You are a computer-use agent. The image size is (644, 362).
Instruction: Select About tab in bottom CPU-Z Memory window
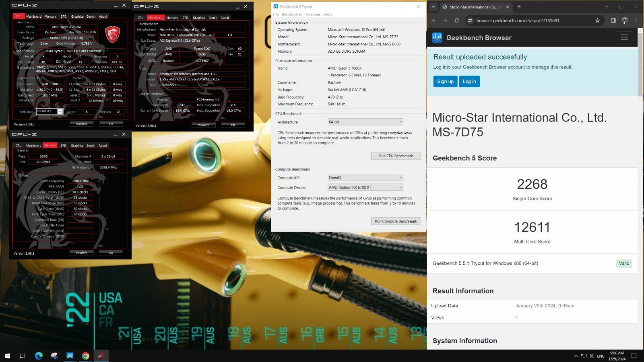[x=103, y=146]
